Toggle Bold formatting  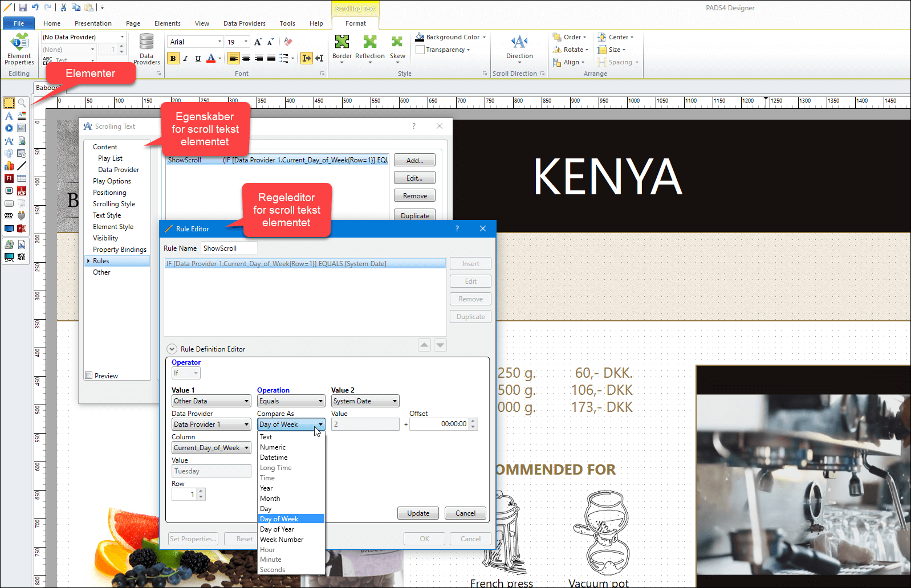(x=173, y=58)
